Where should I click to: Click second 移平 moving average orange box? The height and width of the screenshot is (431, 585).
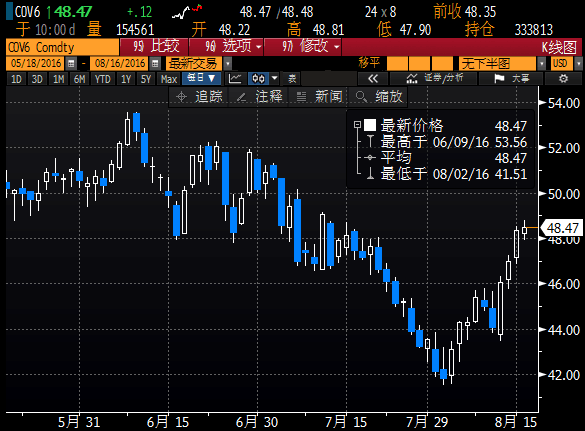(419, 63)
